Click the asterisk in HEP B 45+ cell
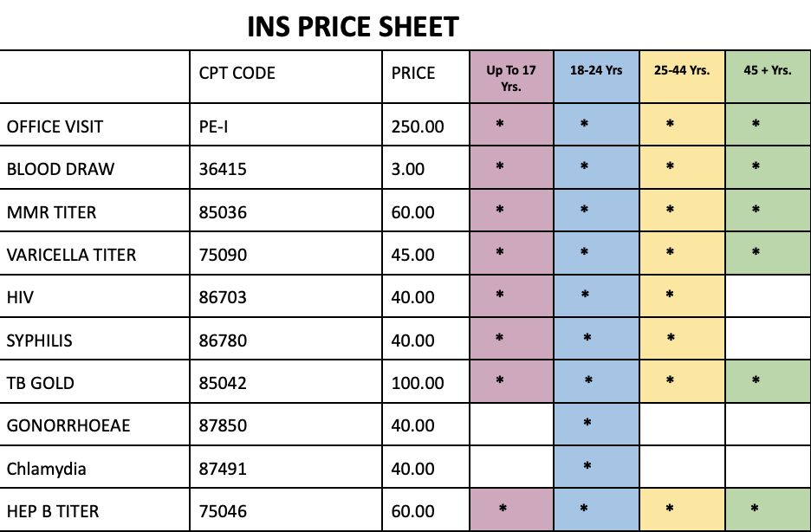Image resolution: width=811 pixels, height=532 pixels. pyautogui.click(x=755, y=509)
